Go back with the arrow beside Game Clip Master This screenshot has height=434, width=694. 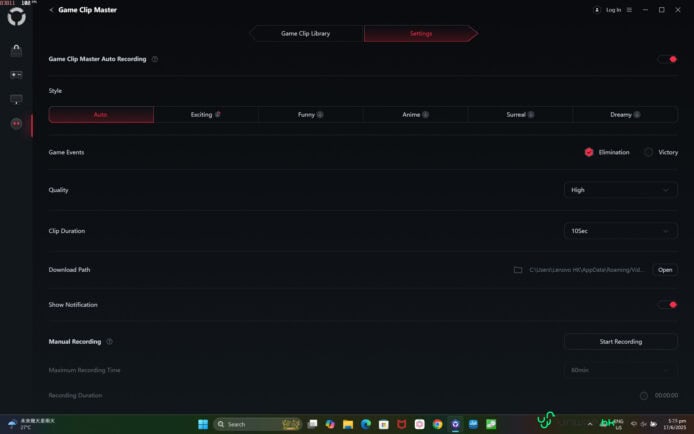click(51, 10)
